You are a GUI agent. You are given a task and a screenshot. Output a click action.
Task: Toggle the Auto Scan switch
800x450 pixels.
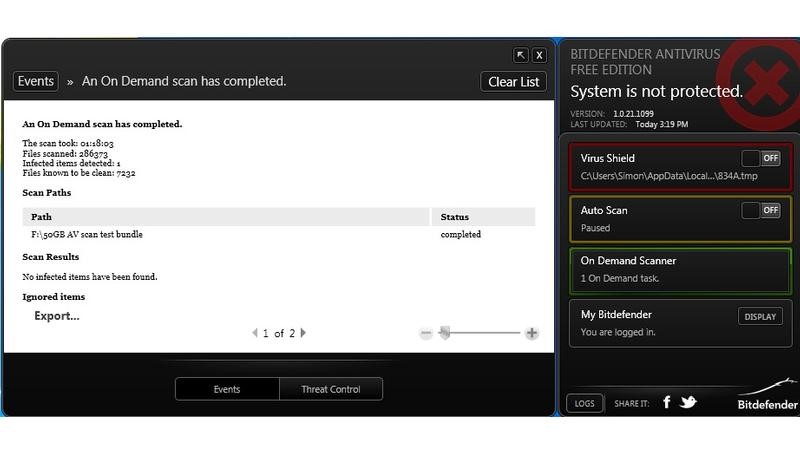pyautogui.click(x=761, y=210)
